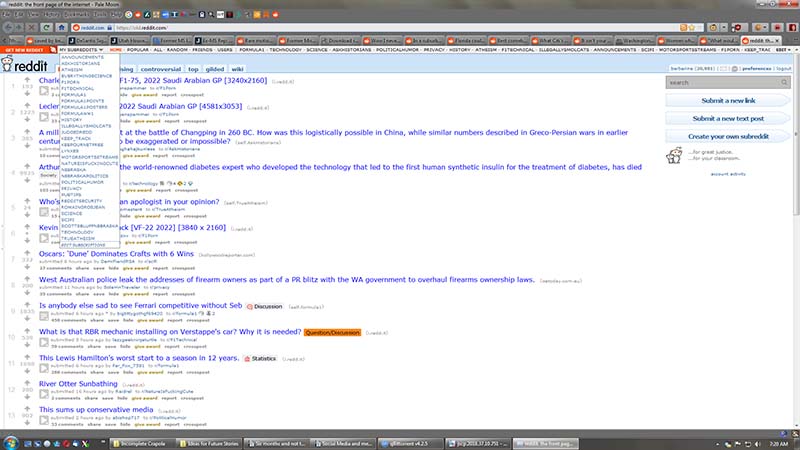Open the wiki tab
800x450 pixels.
pos(237,69)
